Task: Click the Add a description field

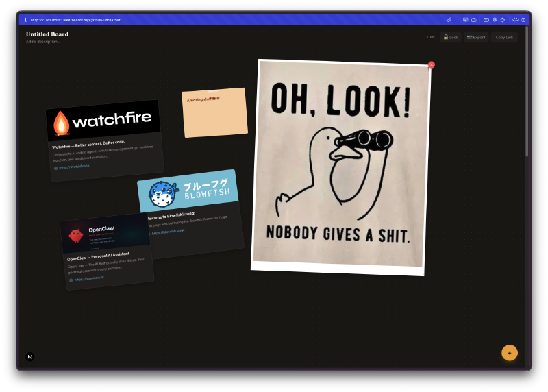Action: 43,42
